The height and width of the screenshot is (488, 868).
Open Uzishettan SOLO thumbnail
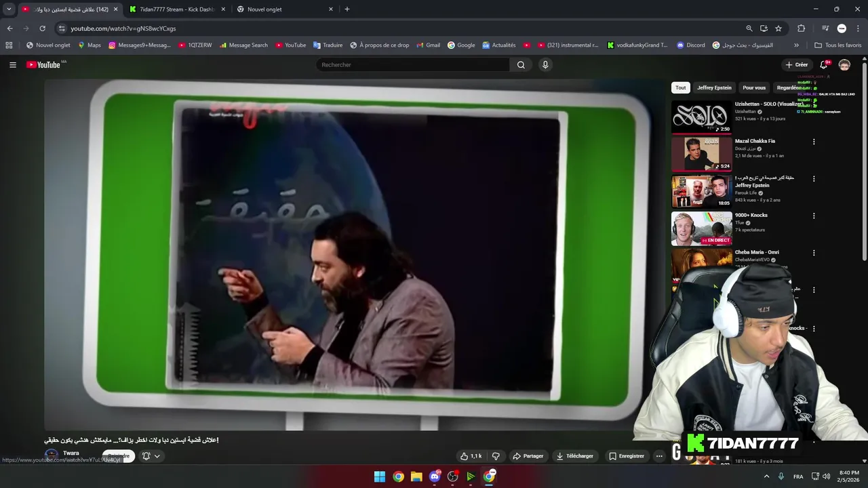point(701,117)
